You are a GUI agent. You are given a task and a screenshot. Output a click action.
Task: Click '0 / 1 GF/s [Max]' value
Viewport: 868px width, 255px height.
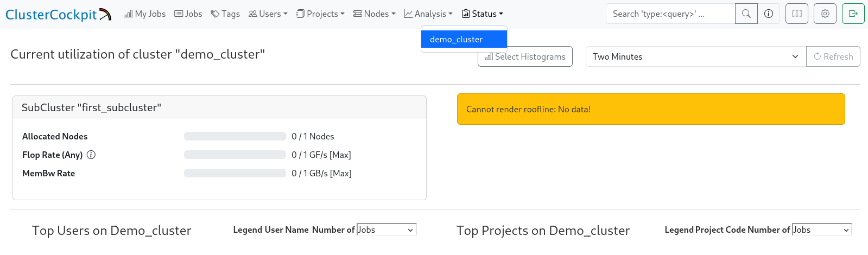pos(321,155)
